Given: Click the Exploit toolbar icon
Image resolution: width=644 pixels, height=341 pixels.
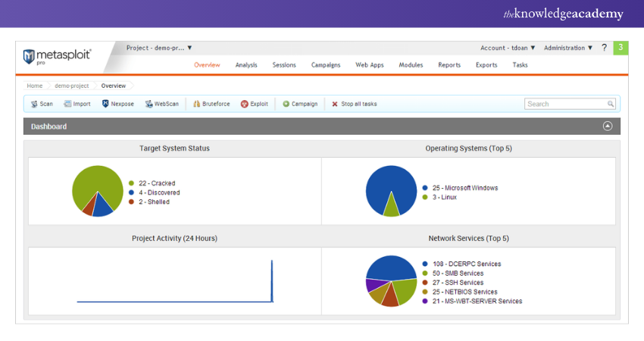Looking at the screenshot, I should coord(245,104).
